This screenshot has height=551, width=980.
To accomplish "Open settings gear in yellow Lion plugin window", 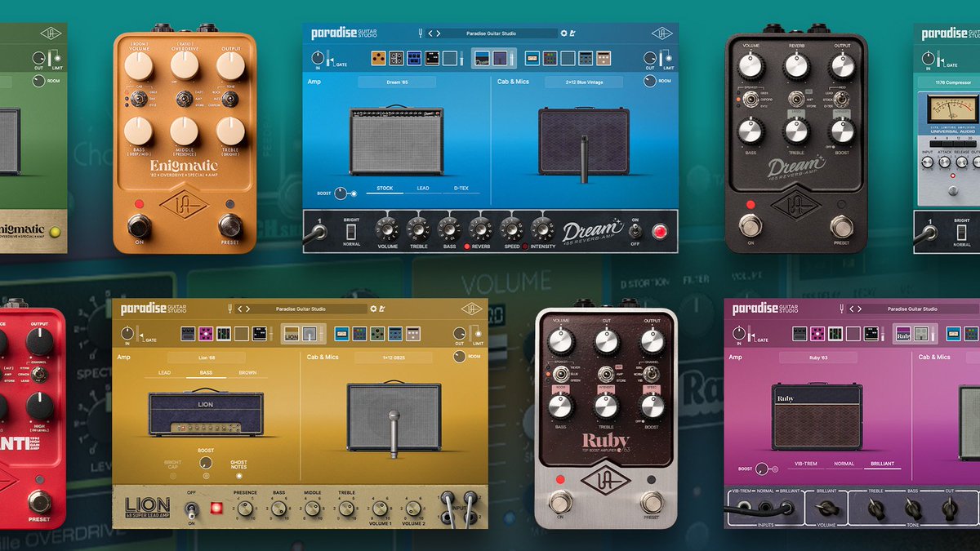I will 373,309.
